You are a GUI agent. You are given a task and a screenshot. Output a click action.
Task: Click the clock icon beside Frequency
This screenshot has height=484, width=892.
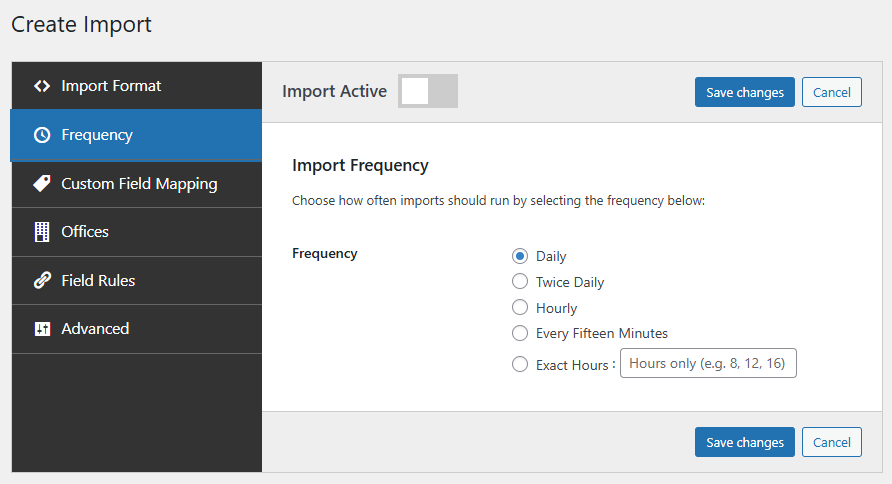pyautogui.click(x=41, y=135)
